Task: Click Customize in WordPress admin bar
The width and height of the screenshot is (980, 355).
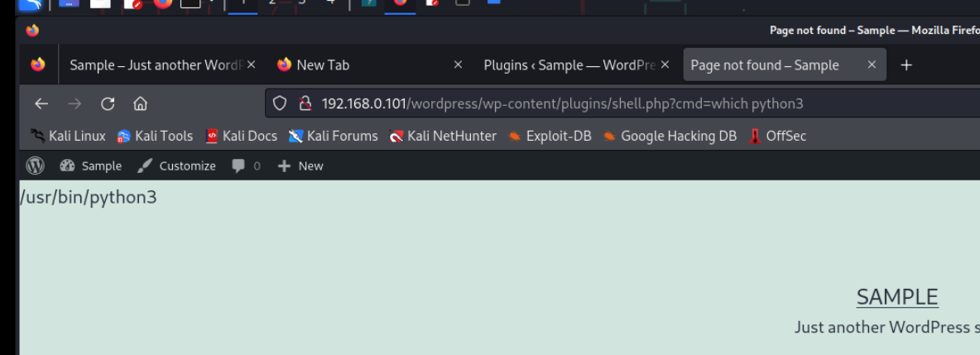Action: (x=176, y=166)
